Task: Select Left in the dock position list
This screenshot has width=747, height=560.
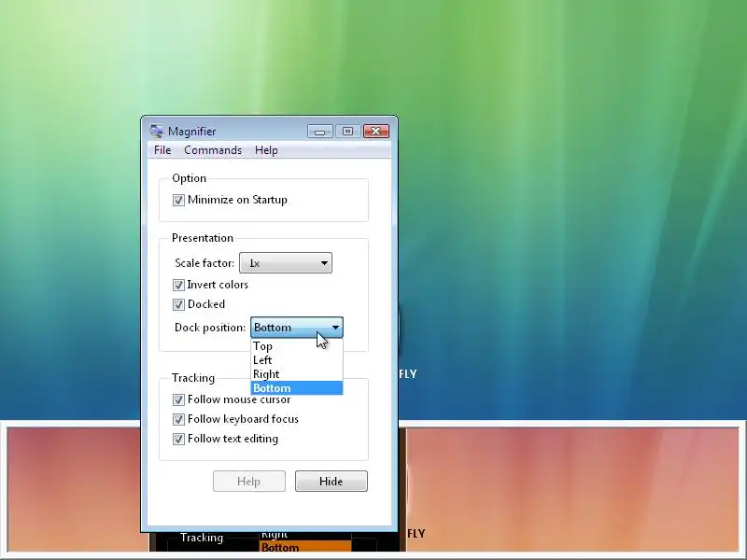Action: coord(296,360)
